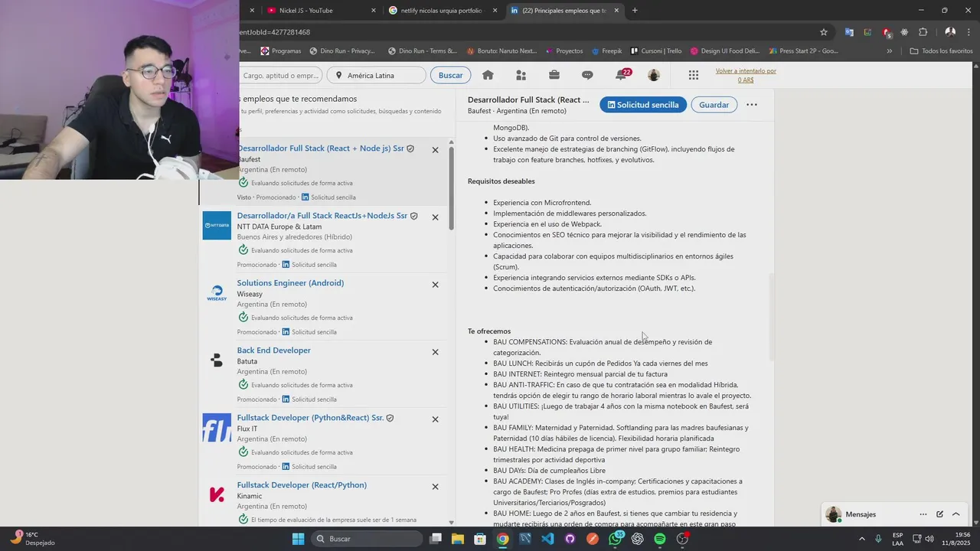
Task: Click the Kinamic company logo
Action: point(217,495)
